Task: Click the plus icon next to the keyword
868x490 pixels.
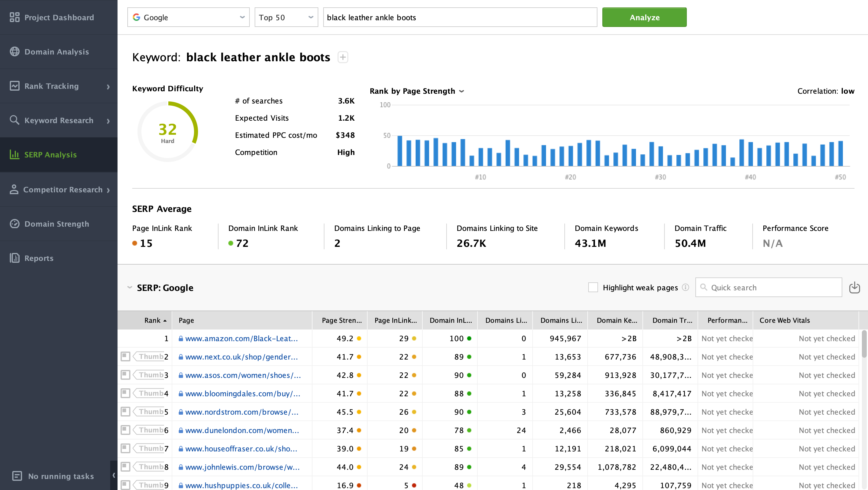Action: pyautogui.click(x=343, y=57)
